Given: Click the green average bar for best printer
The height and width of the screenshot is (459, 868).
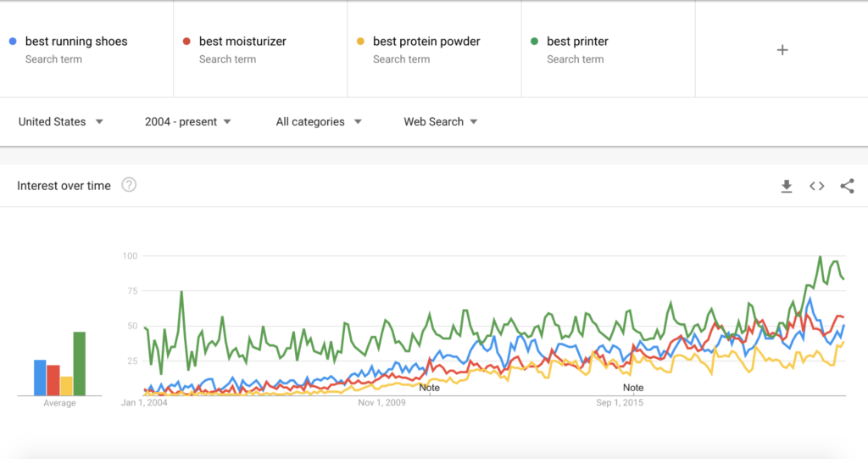Looking at the screenshot, I should [x=79, y=363].
